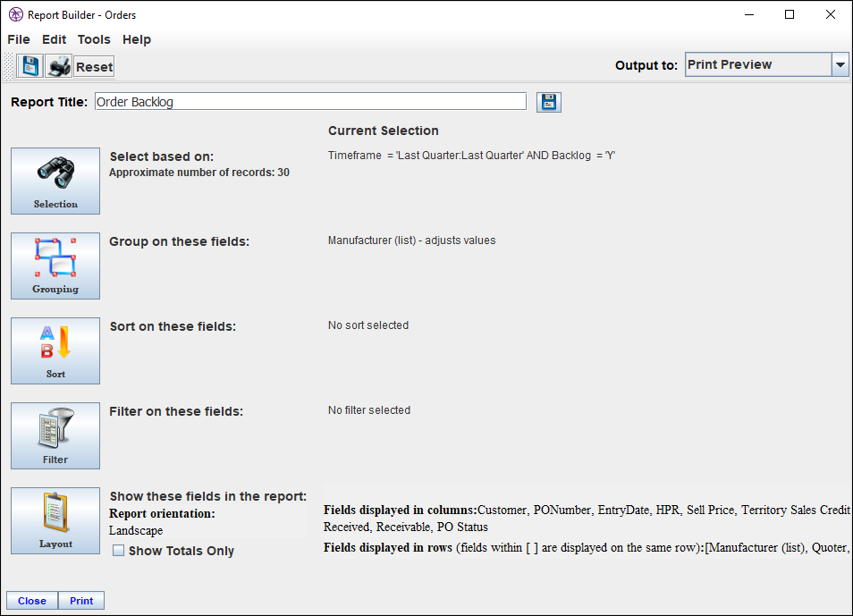The image size is (853, 616).
Task: Click the Reset button
Action: coord(94,66)
